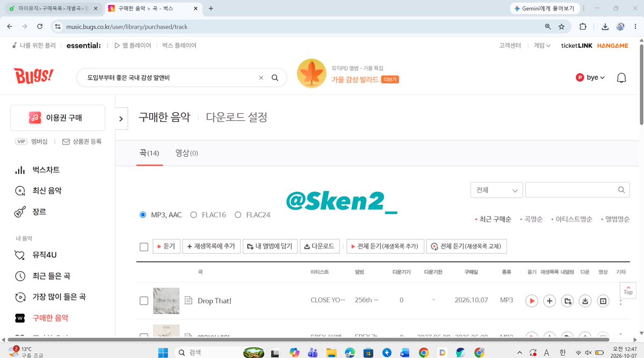The width and height of the screenshot is (644, 358).
Task: Expand the sidebar collapse arrow
Action: pos(121,119)
